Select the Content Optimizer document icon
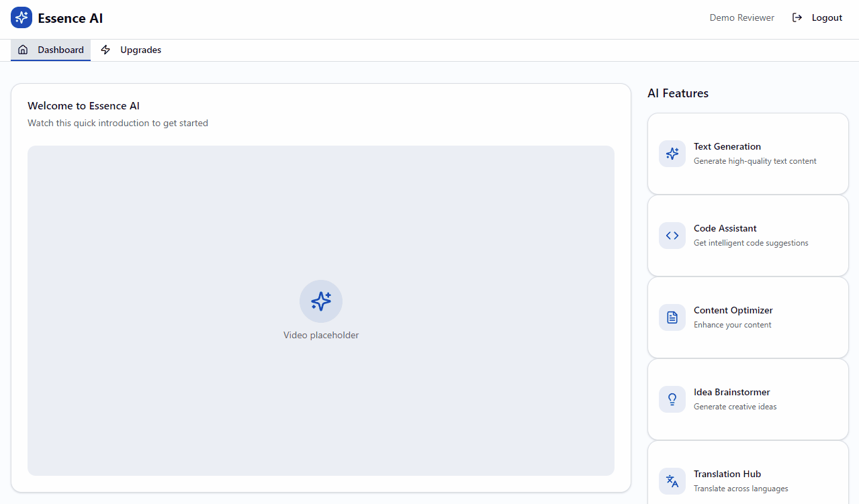This screenshot has width=859, height=504. (672, 317)
